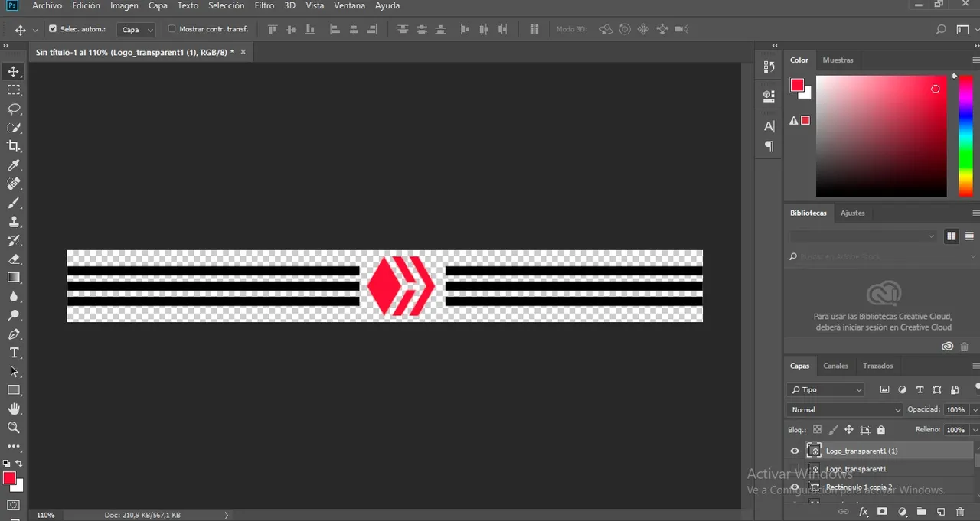Screen dimensions: 980x521
Task: Click the search magnifier in options bar
Action: [x=942, y=30]
